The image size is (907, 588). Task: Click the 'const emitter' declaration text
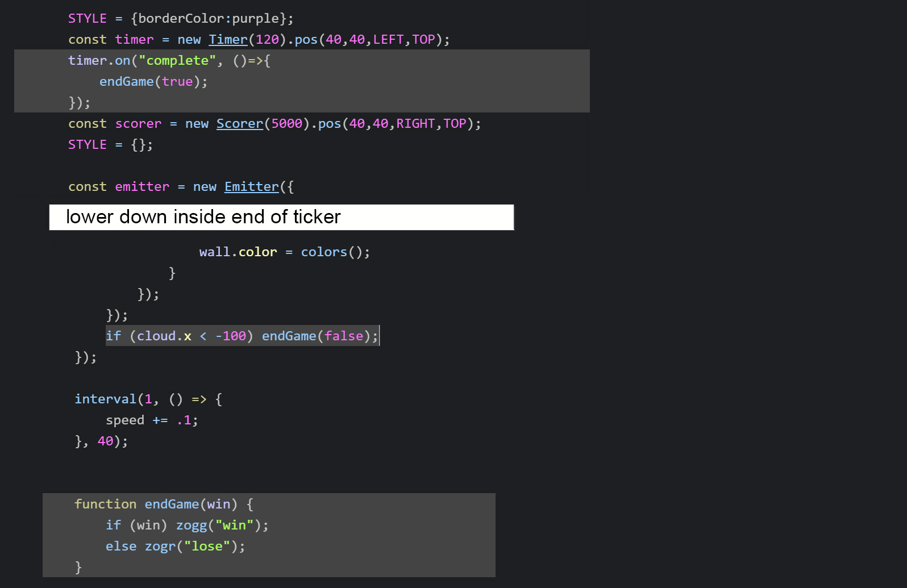tap(119, 187)
